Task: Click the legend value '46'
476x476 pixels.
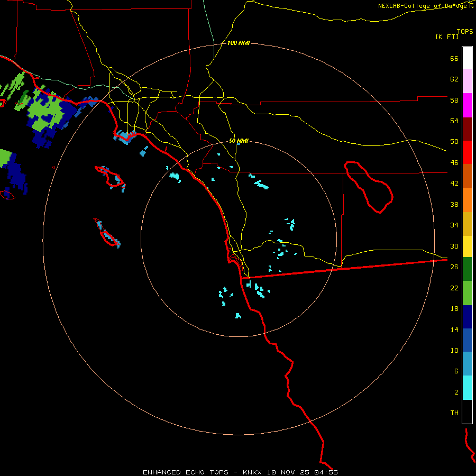Action: point(454,162)
